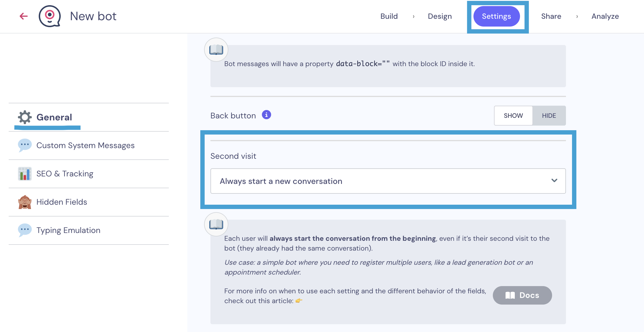The width and height of the screenshot is (644, 332).
Task: Set Back button to SHOW
Action: click(513, 115)
